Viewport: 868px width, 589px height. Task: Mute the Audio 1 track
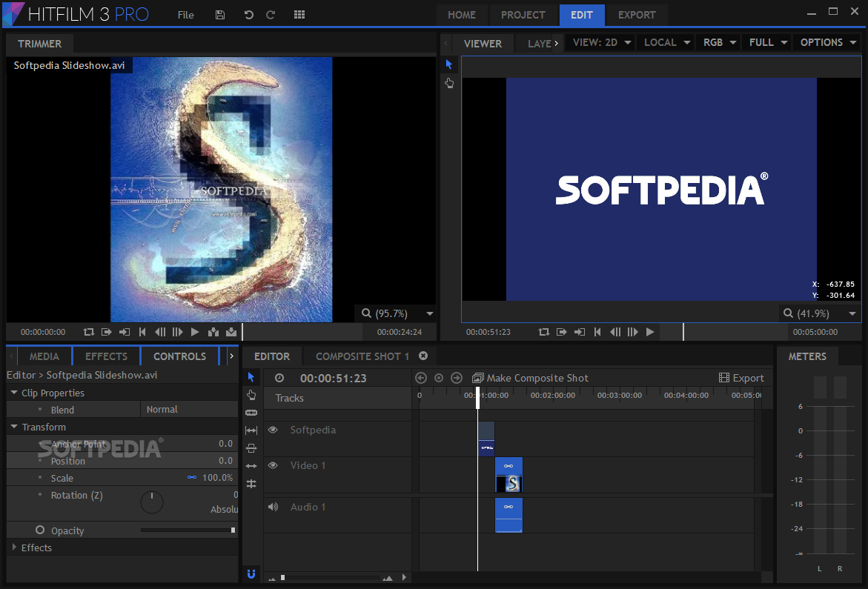point(273,507)
